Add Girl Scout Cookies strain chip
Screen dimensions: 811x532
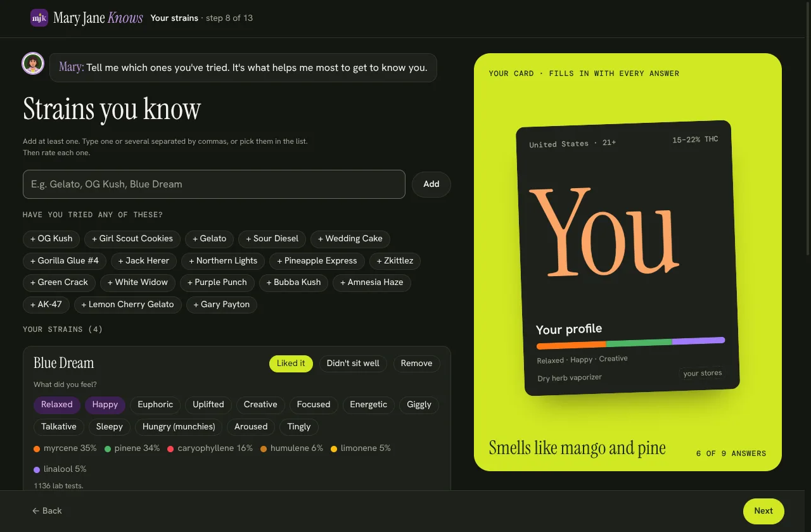[x=132, y=239]
